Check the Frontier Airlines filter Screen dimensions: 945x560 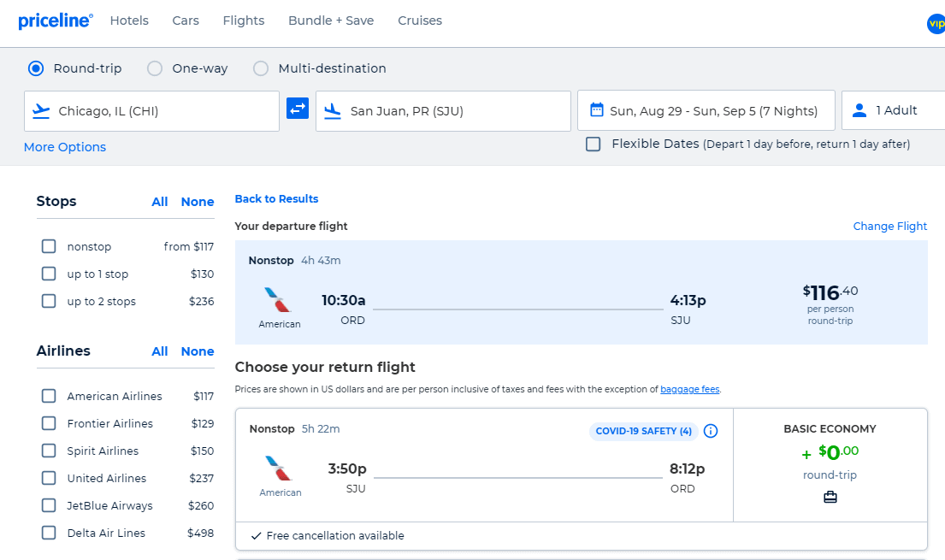49,423
